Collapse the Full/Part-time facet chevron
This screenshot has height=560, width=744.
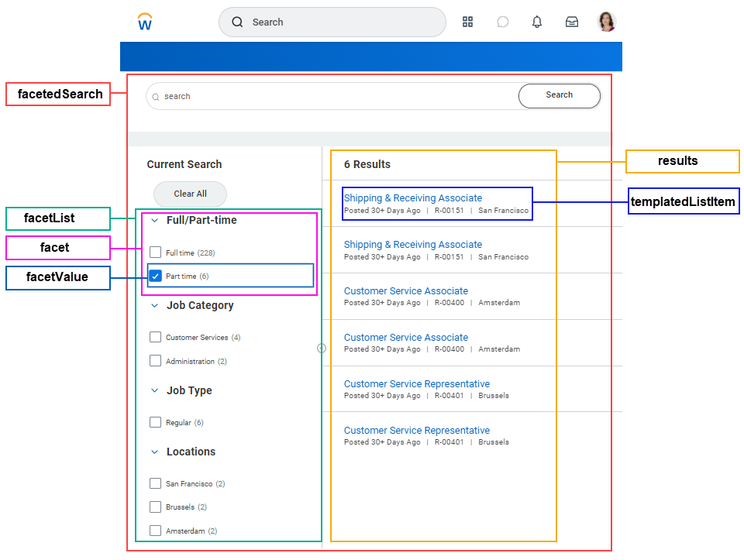click(155, 221)
